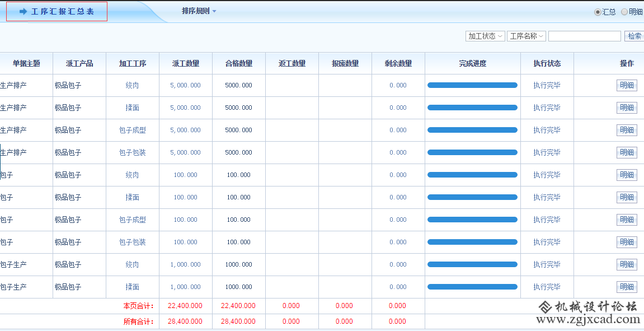Viewport: 644px width, 331px height.
Task: Click 执行完毕 status in 包子包装 5,000.000 row
Action: pyautogui.click(x=547, y=152)
